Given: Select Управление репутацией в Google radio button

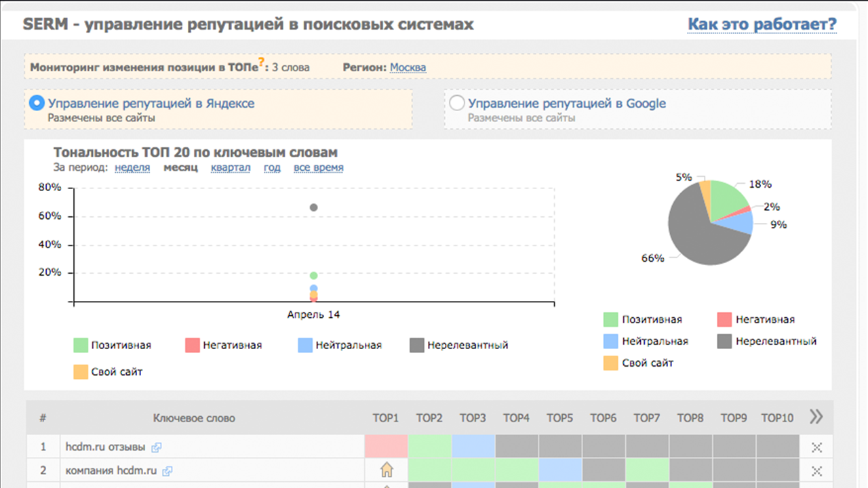Looking at the screenshot, I should pos(457,103).
